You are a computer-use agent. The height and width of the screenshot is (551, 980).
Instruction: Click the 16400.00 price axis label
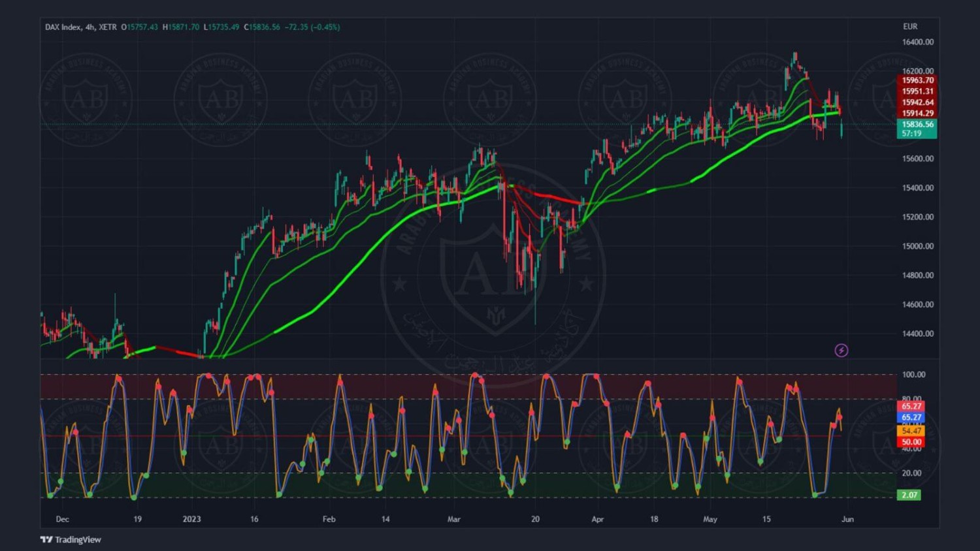[x=918, y=42]
